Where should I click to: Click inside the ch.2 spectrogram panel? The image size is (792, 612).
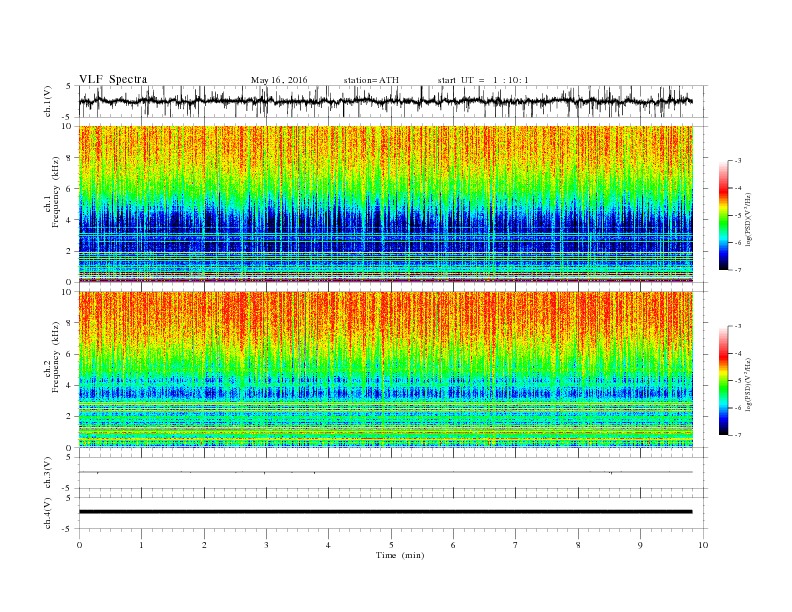coord(386,370)
